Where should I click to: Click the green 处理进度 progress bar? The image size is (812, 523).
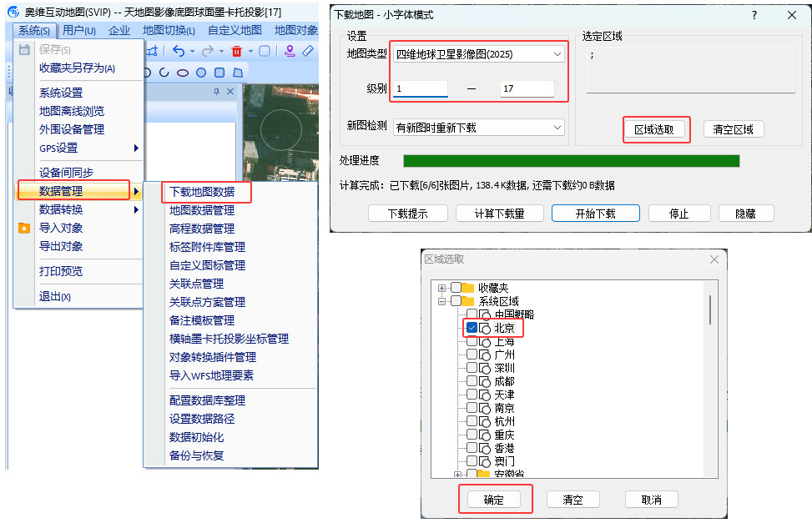point(571,161)
